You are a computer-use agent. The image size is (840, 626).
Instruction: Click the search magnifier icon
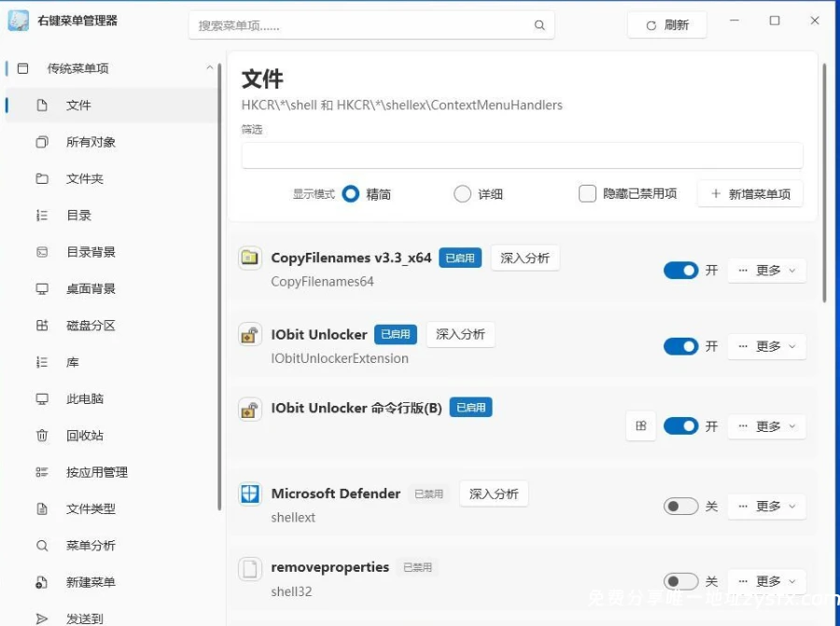click(x=539, y=24)
